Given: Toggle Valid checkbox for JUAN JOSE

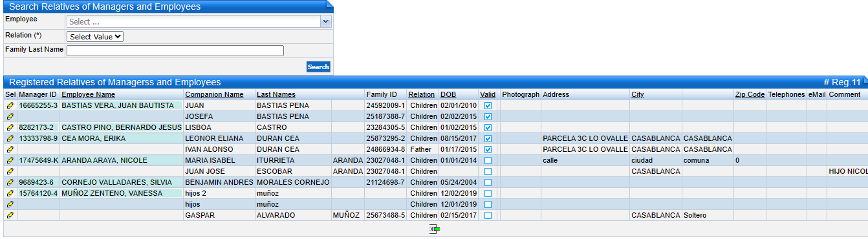Looking at the screenshot, I should (x=488, y=171).
